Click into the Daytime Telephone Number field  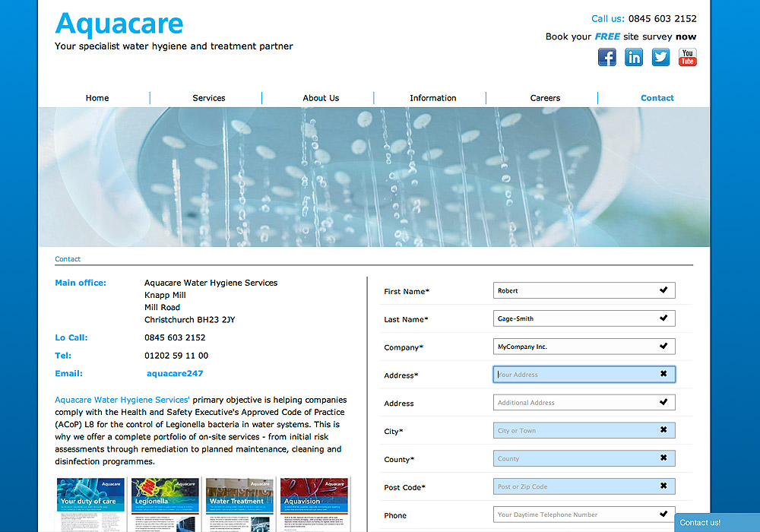pyautogui.click(x=584, y=515)
